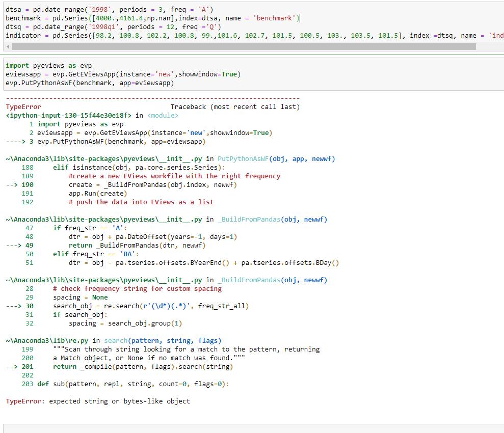Click the evp.PutPythonAsWF line in input cell
The image size is (504, 433).
pos(90,83)
